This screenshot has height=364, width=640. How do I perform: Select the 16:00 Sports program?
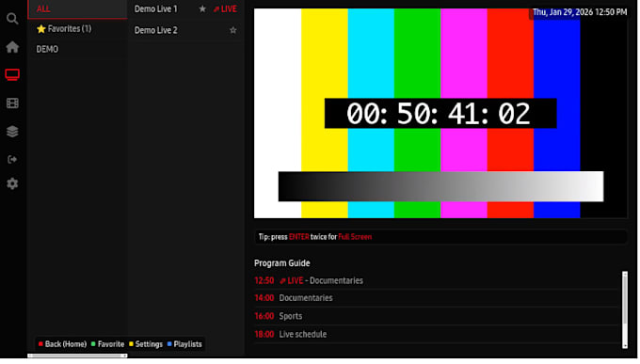click(436, 316)
